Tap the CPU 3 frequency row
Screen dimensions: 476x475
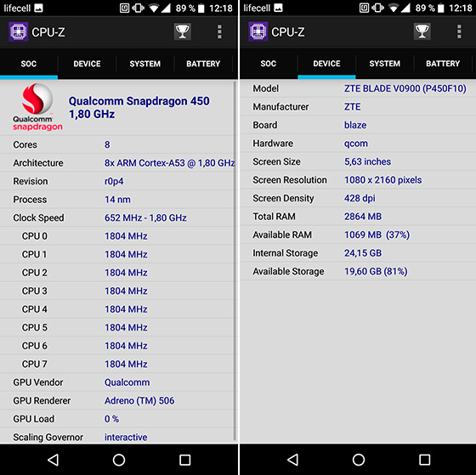(x=118, y=291)
